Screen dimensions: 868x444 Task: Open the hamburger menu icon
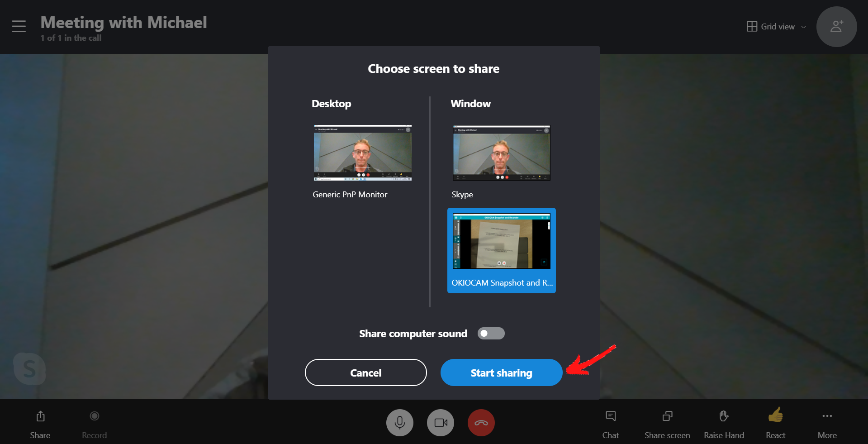[x=19, y=26]
